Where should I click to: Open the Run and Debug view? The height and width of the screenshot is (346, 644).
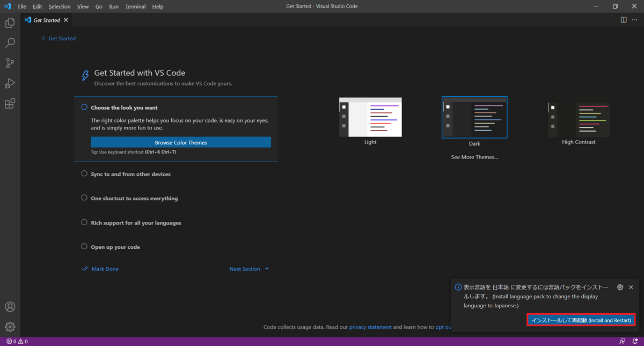[x=10, y=83]
